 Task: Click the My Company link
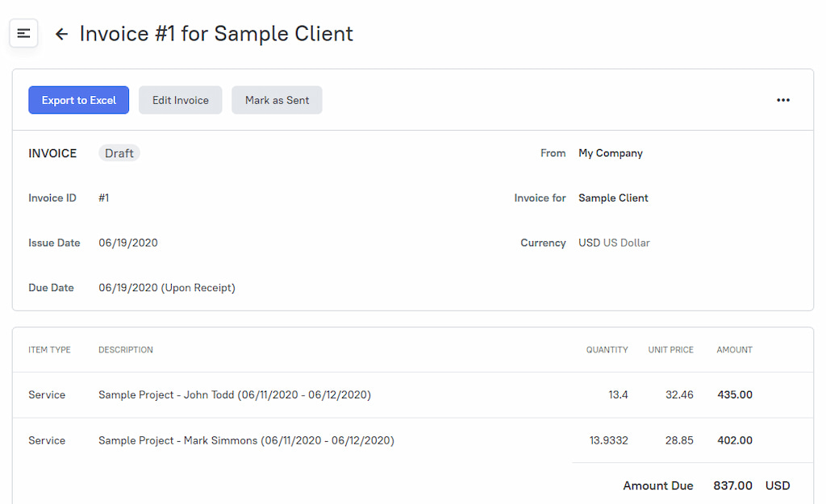click(x=611, y=152)
